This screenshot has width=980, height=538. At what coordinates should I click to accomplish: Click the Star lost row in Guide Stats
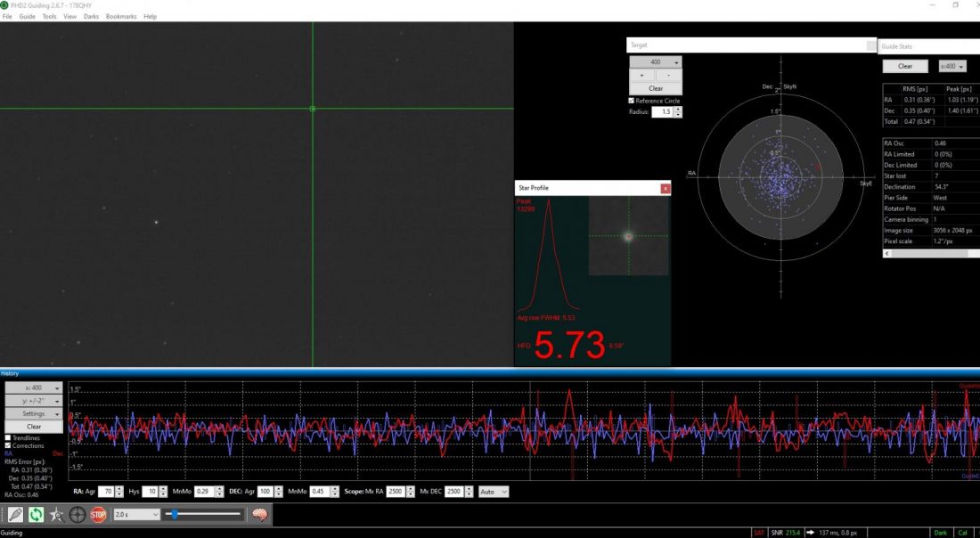[x=931, y=176]
